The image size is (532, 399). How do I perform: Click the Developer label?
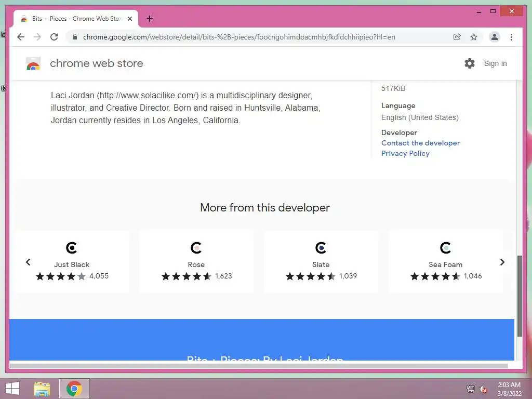pos(399,132)
